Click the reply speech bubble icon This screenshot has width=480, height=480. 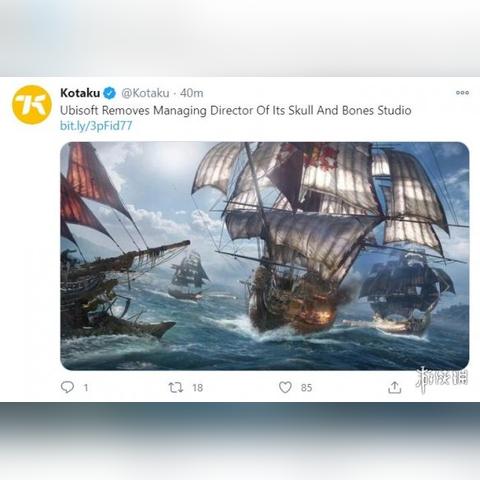[67, 387]
